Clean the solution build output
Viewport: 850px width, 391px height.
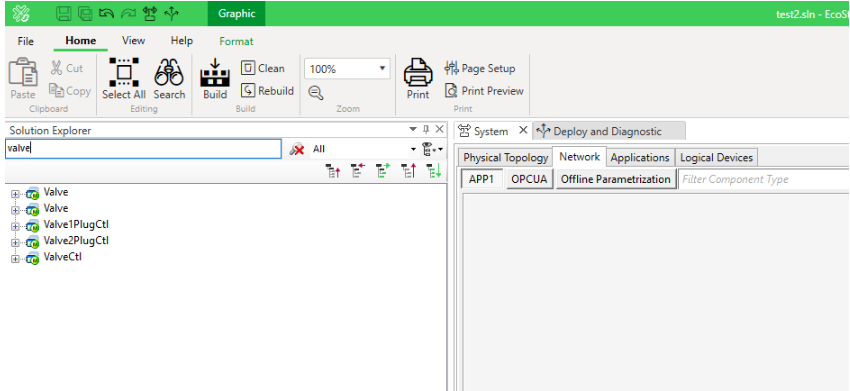point(263,68)
